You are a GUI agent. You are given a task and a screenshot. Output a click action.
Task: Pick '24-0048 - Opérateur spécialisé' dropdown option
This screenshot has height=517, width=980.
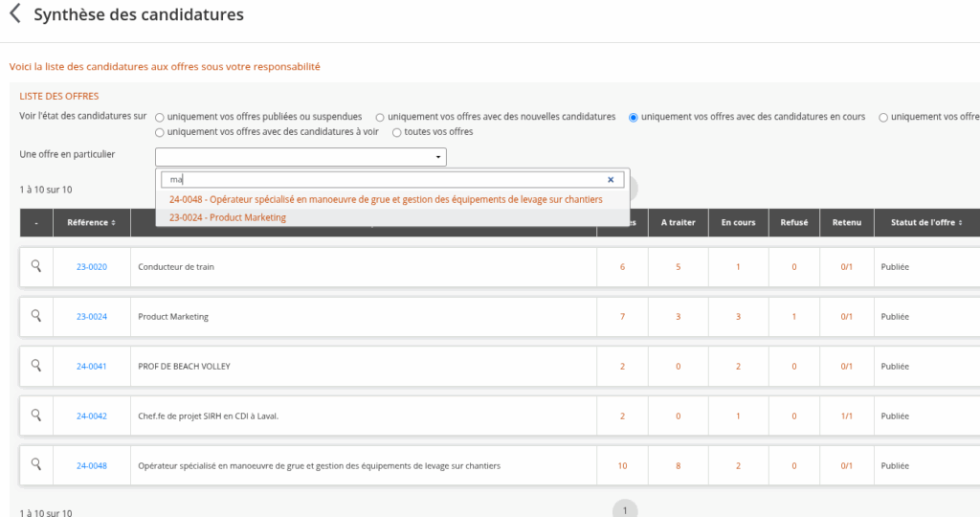tap(386, 199)
